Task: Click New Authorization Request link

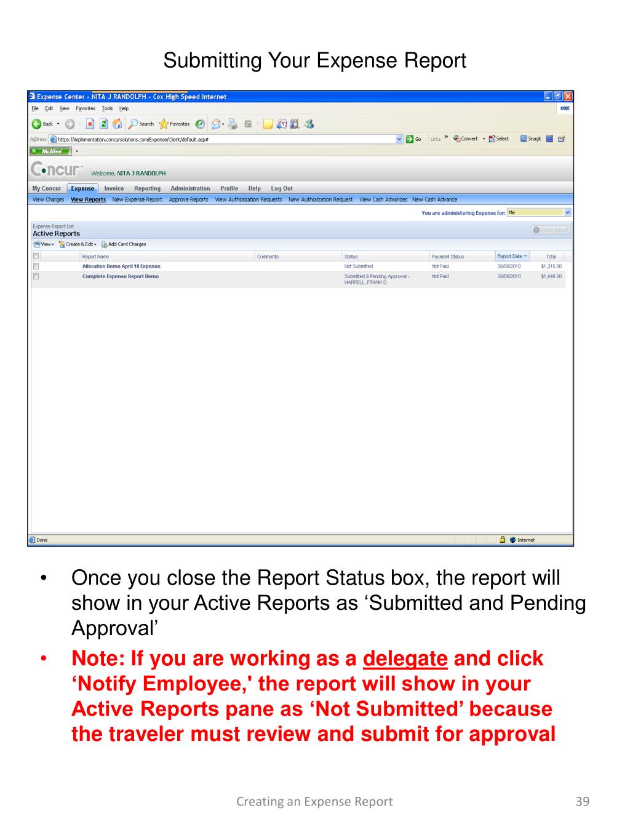Action: [x=321, y=199]
